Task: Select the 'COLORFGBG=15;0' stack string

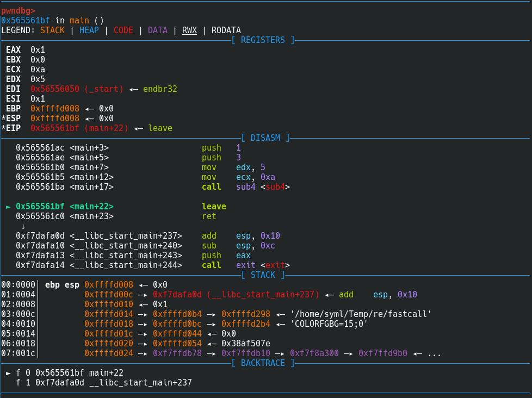Action: 329,324
